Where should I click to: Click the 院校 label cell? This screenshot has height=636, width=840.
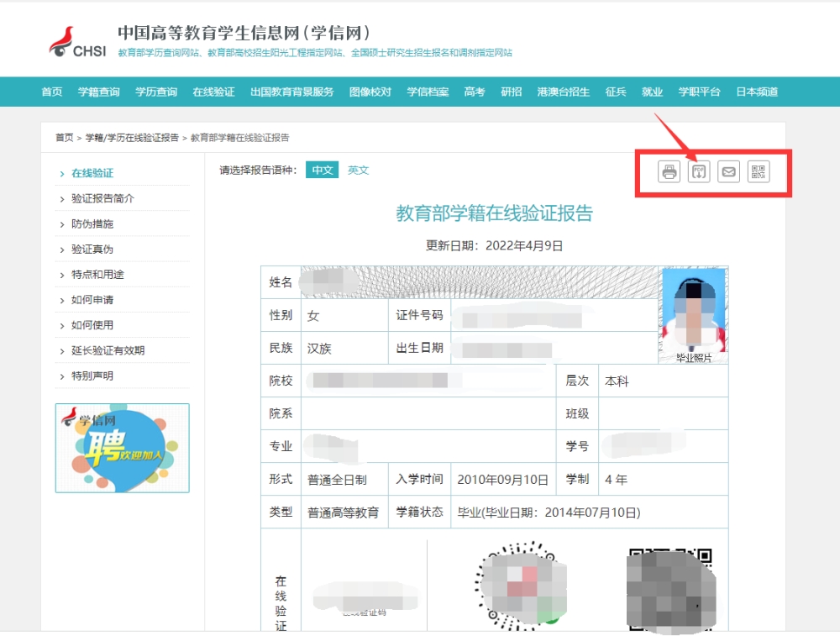pos(281,381)
